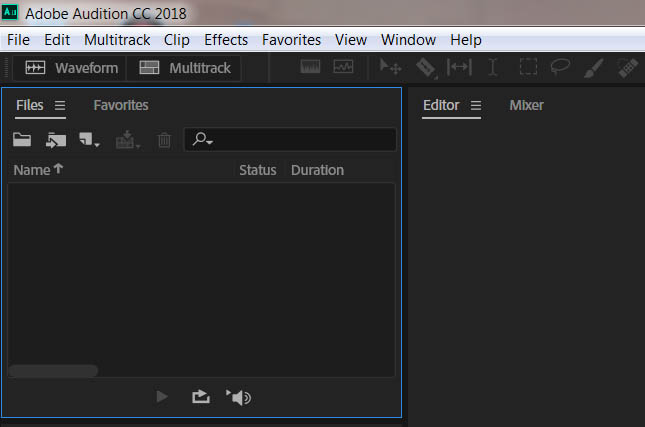Toggle Auto-Play speaker icon in Files panel
The image size is (645, 427).
[x=239, y=397]
